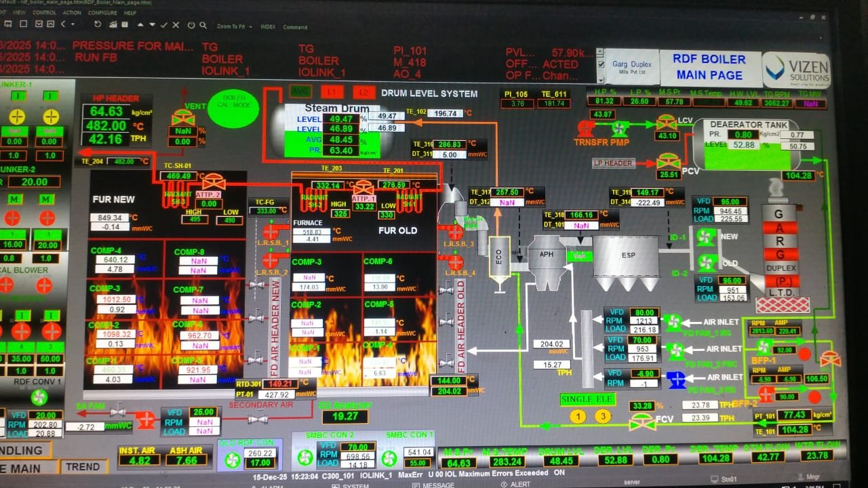Click the ID-1 fan icon beside NEW
The image size is (868, 488).
click(705, 237)
